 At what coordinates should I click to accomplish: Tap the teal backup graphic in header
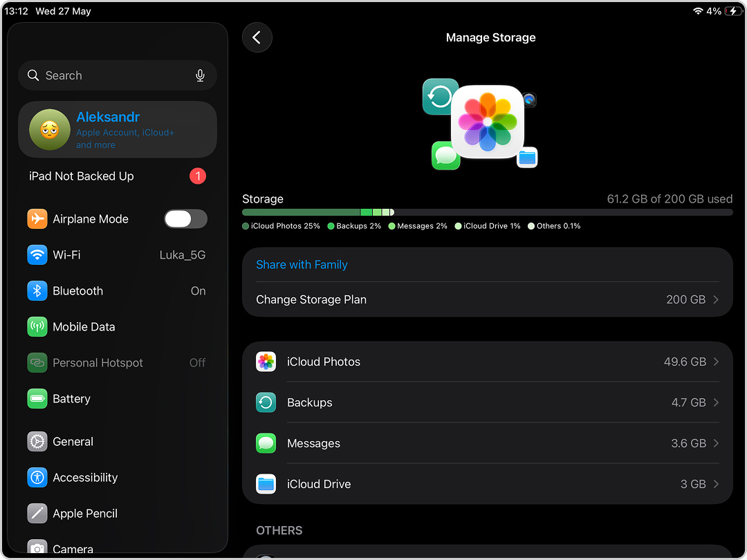click(437, 97)
